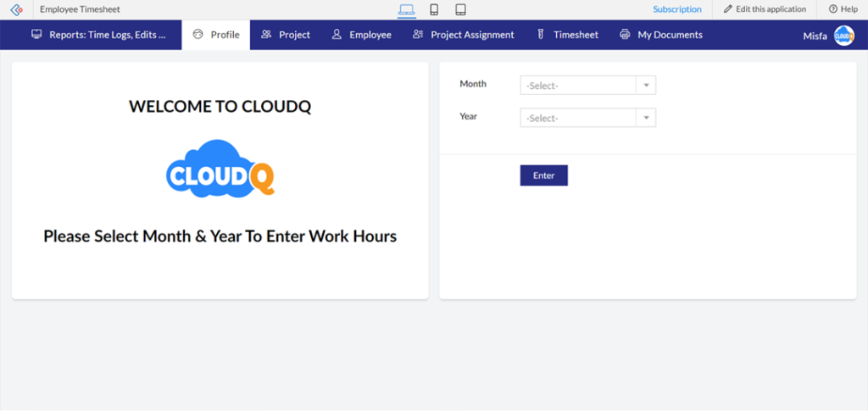
Task: Open the Subscription link
Action: point(676,9)
